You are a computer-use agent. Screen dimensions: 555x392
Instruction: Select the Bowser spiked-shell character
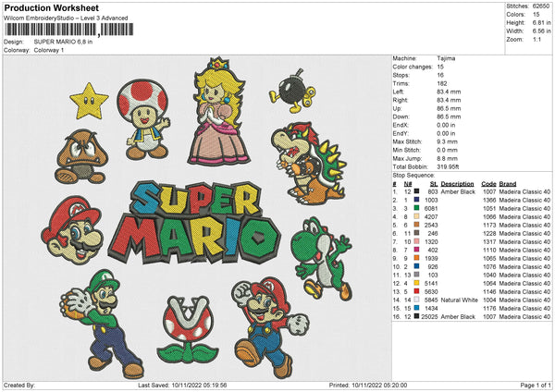tap(308, 164)
